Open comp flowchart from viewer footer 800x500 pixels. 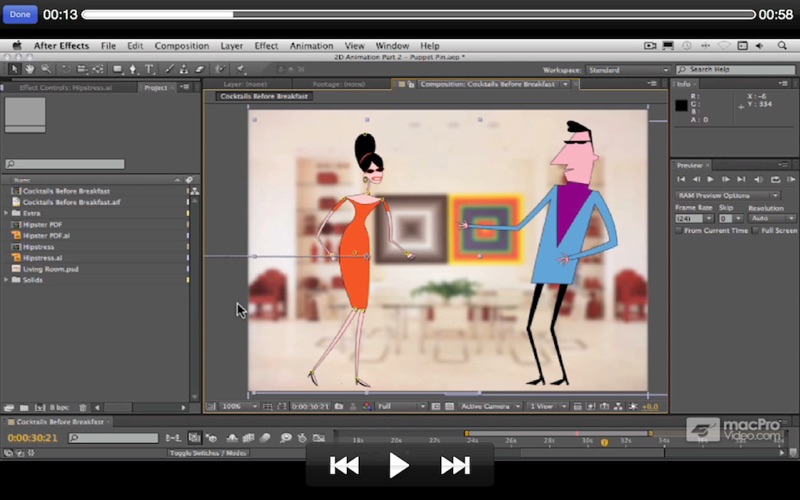click(618, 407)
